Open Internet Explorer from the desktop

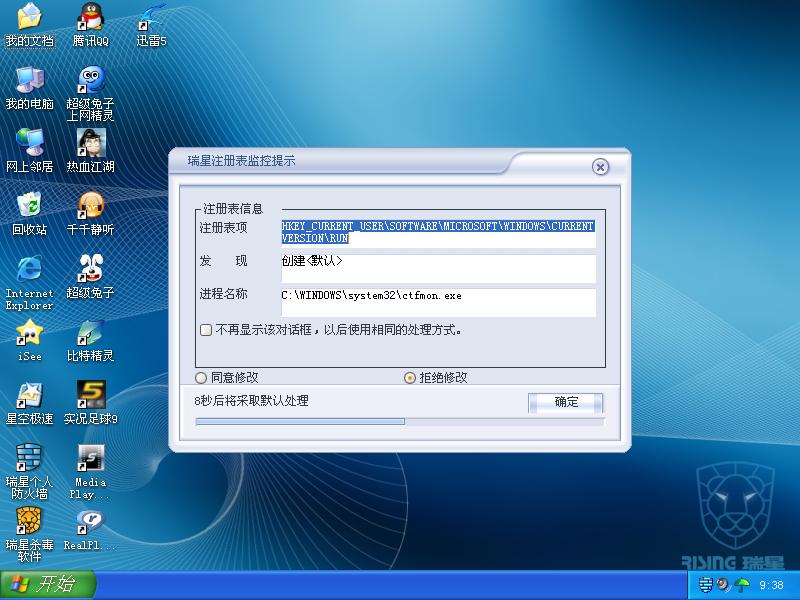(30, 283)
